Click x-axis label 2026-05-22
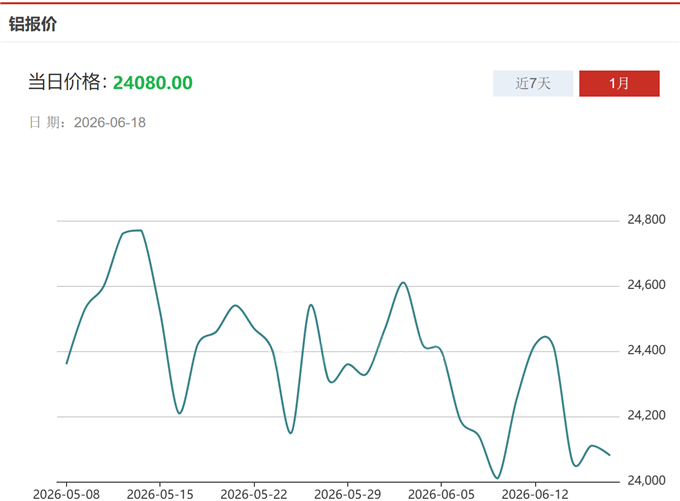680x501 pixels. (x=254, y=494)
